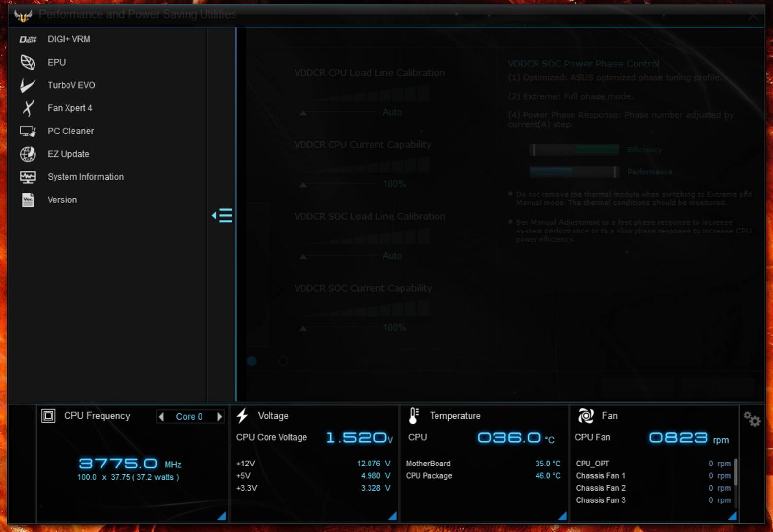Click the +3.3V voltage row
Image resolution: width=773 pixels, height=532 pixels.
click(313, 488)
